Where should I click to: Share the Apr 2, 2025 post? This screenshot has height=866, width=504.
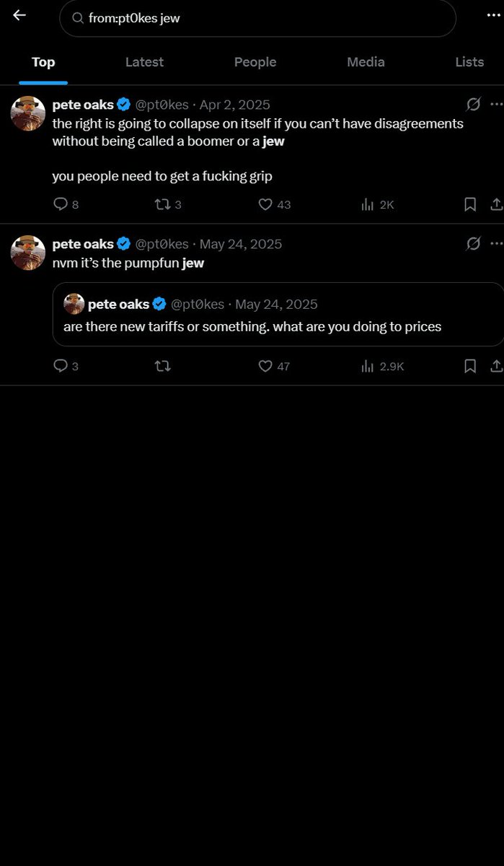[496, 204]
